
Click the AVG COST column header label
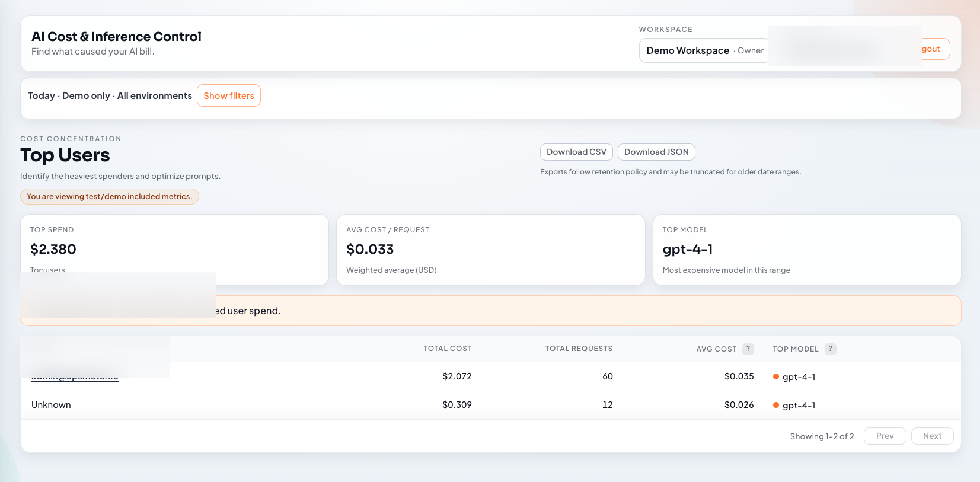click(716, 349)
